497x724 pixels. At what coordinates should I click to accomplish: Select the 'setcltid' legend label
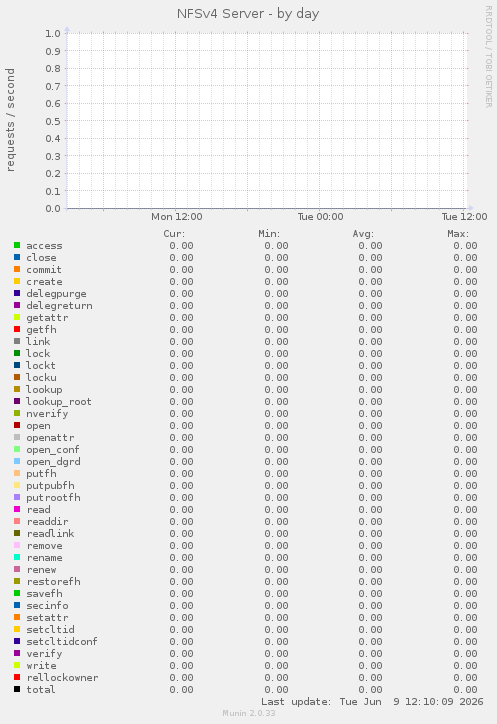tap(50, 630)
